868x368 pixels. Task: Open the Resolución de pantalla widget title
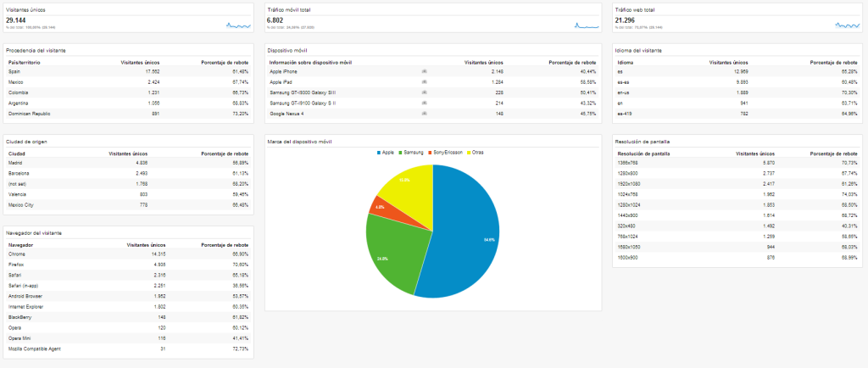coord(642,142)
